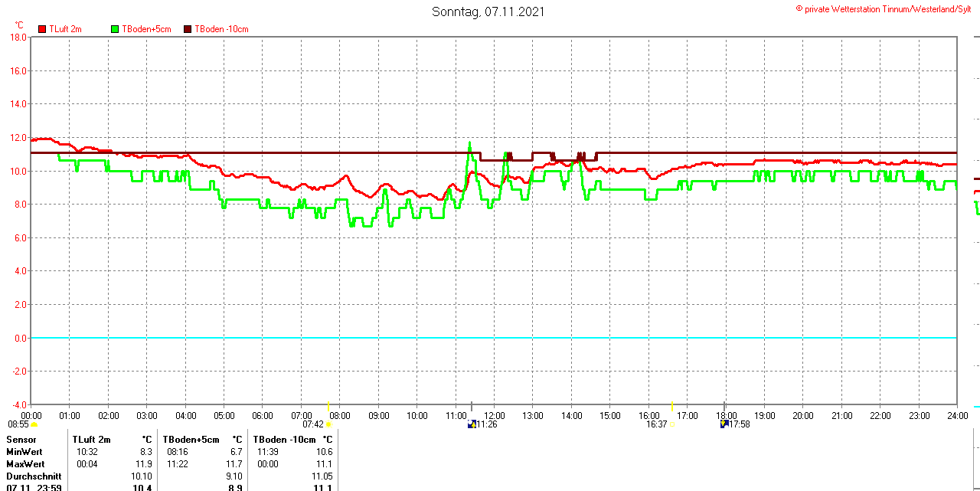Click the MaxWert row label in table
This screenshot has height=491, width=980.
click(25, 464)
